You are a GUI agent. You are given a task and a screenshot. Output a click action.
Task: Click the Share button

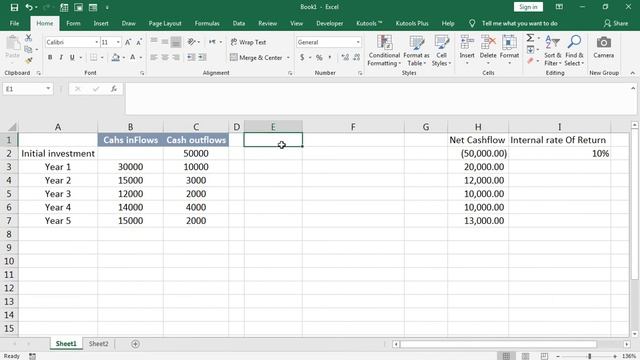616,24
